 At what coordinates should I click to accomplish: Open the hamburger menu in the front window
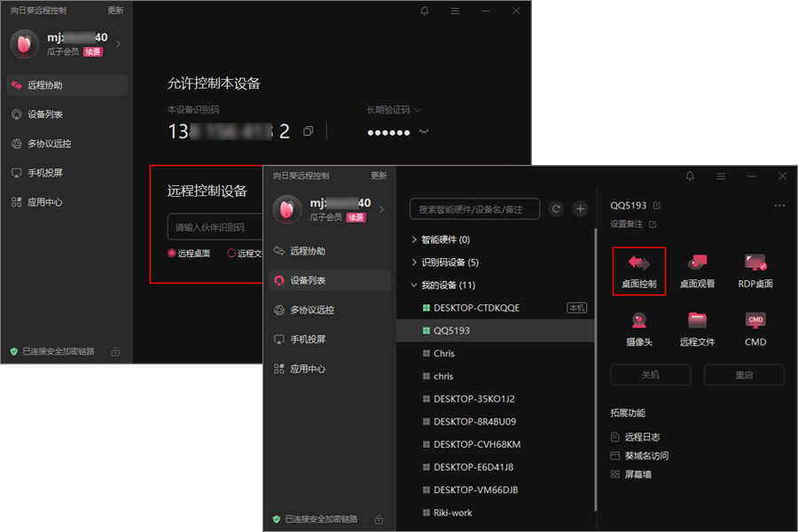tap(721, 176)
